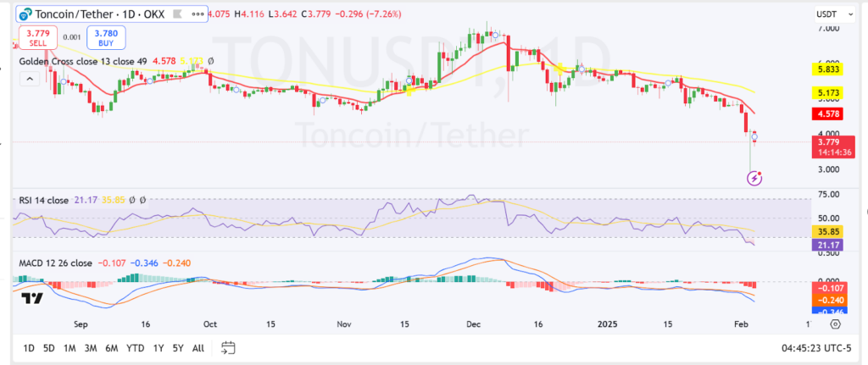Click the Toncoin coin logo in the title
Image resolution: width=868 pixels, height=365 pixels.
tap(26, 14)
